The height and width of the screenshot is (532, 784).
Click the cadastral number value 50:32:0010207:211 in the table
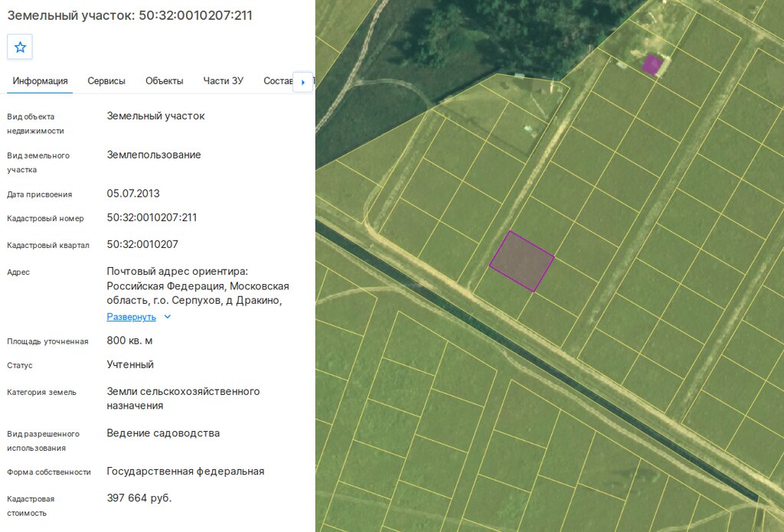152,217
